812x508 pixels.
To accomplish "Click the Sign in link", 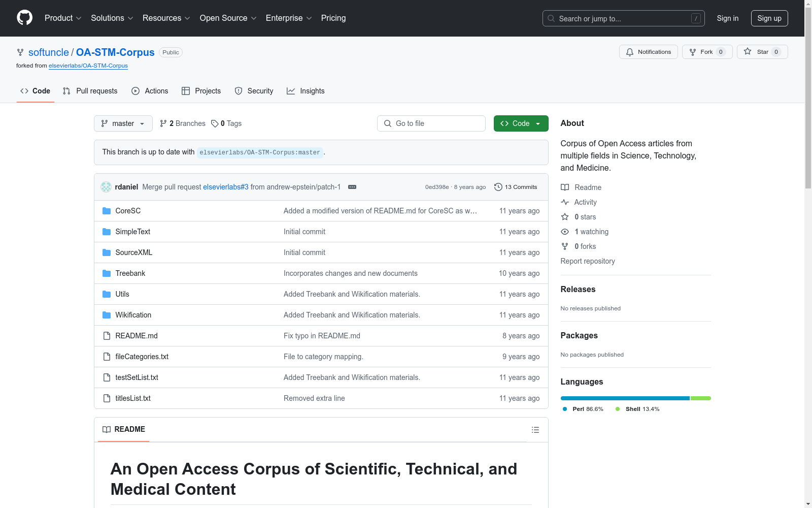I will [727, 18].
